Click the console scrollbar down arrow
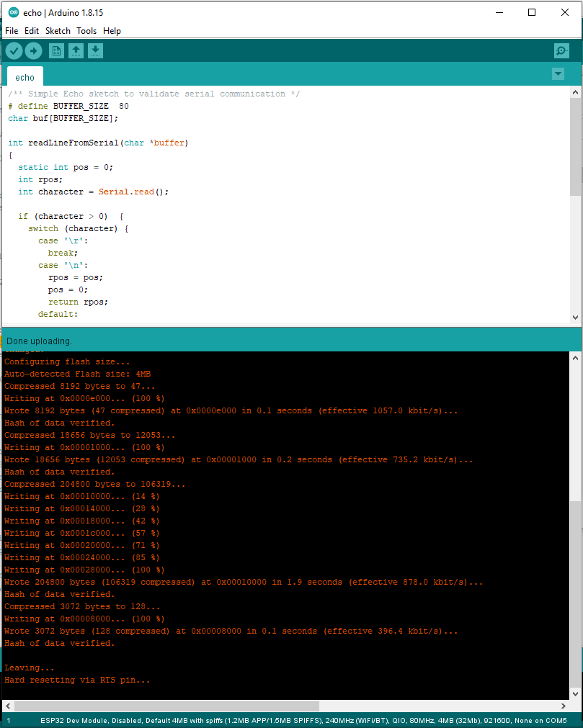 click(x=575, y=694)
